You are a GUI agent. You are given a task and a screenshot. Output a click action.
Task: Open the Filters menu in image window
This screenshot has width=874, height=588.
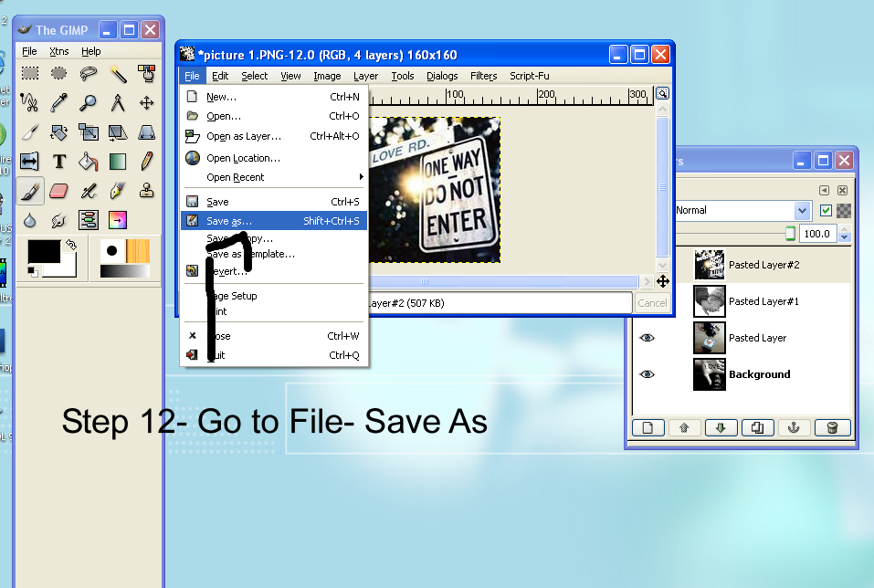tap(483, 76)
